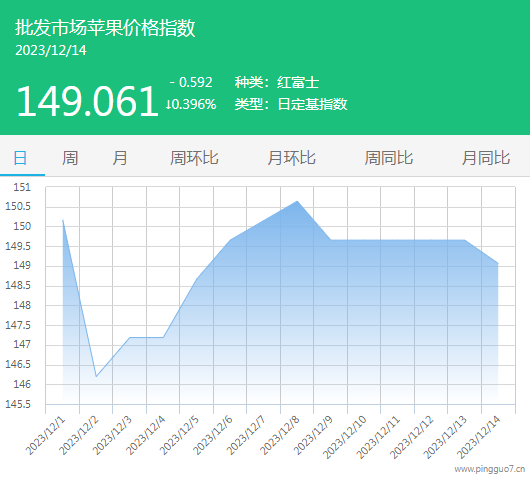
Task: Click the 149.061 index value
Action: pos(87,101)
